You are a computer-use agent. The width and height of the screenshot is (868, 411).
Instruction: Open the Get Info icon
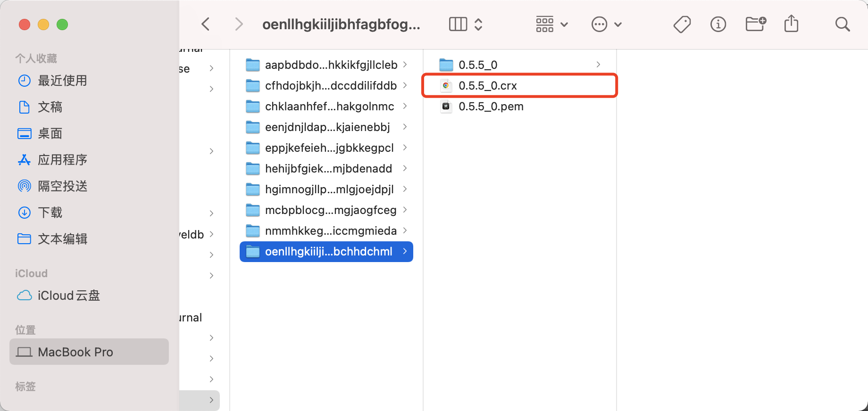(718, 24)
